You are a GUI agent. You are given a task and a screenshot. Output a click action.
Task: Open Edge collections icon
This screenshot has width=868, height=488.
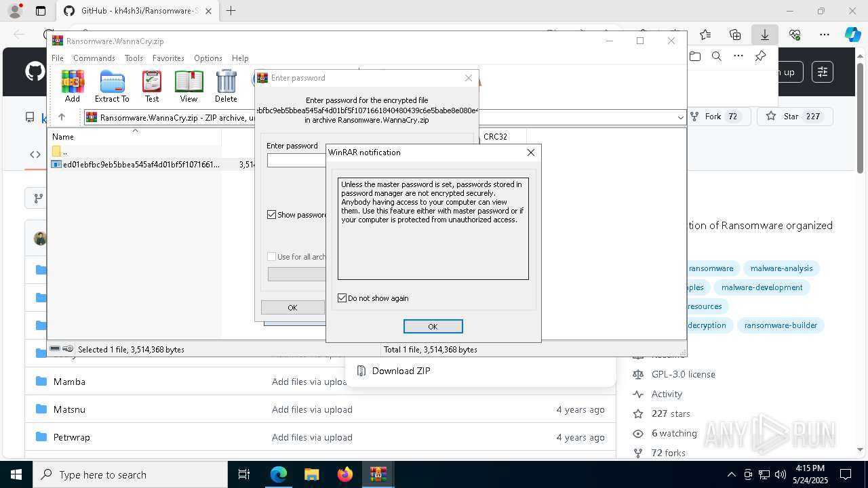point(735,35)
